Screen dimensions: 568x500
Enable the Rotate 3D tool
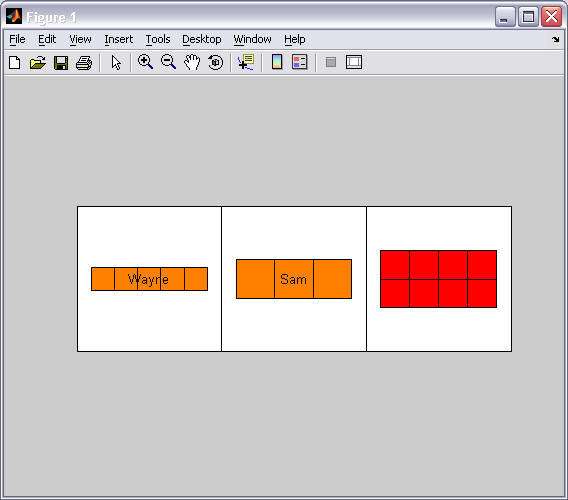tap(216, 62)
